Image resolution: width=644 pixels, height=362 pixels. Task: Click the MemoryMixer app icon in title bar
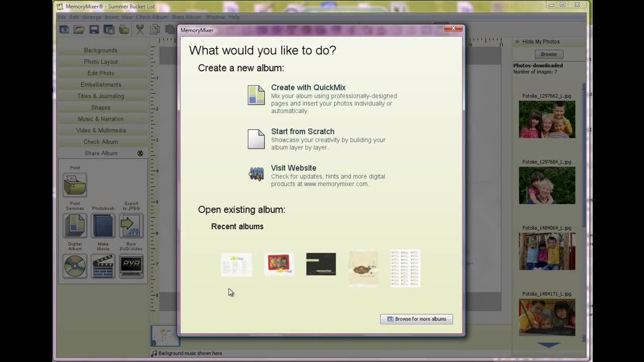(x=60, y=7)
